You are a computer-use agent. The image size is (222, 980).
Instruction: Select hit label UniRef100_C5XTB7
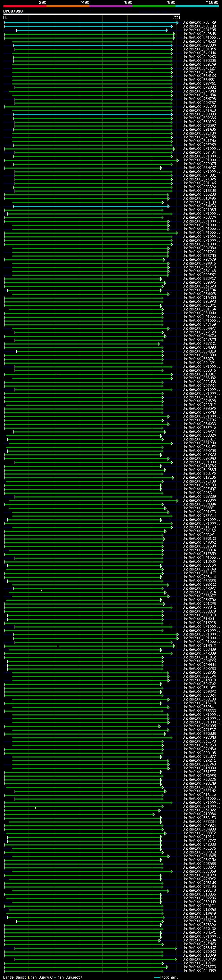199,103
